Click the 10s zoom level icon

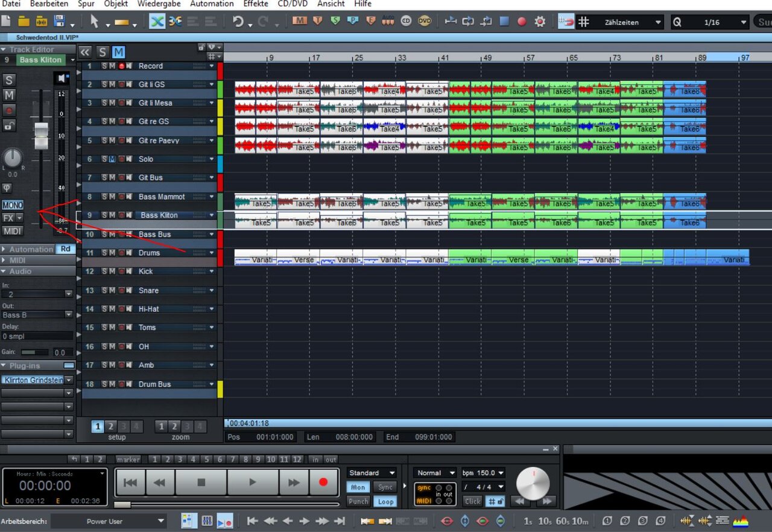545,522
